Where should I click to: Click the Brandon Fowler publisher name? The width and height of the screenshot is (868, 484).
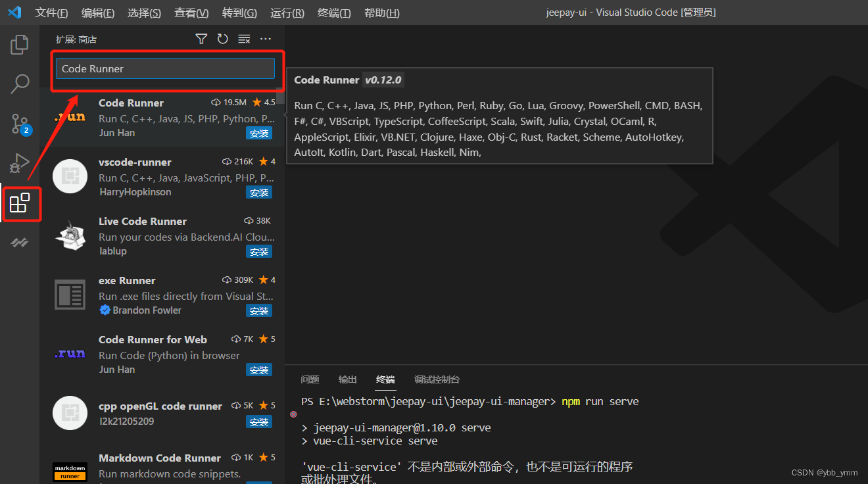click(x=147, y=310)
